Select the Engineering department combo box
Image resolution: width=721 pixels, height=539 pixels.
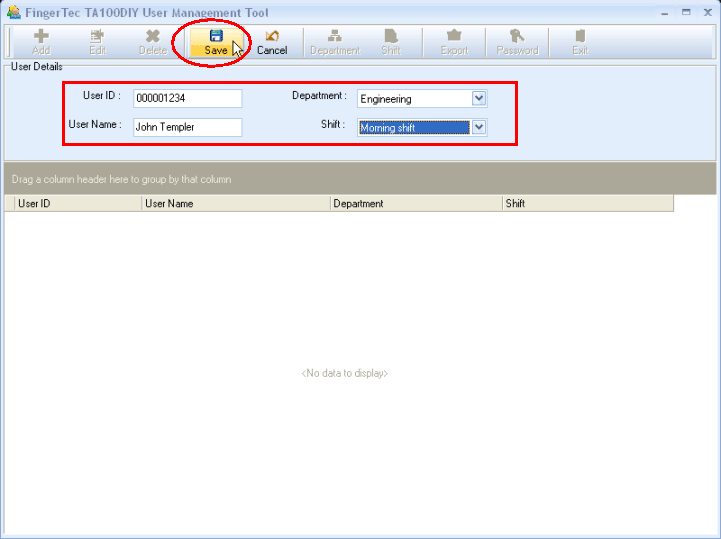click(422, 98)
